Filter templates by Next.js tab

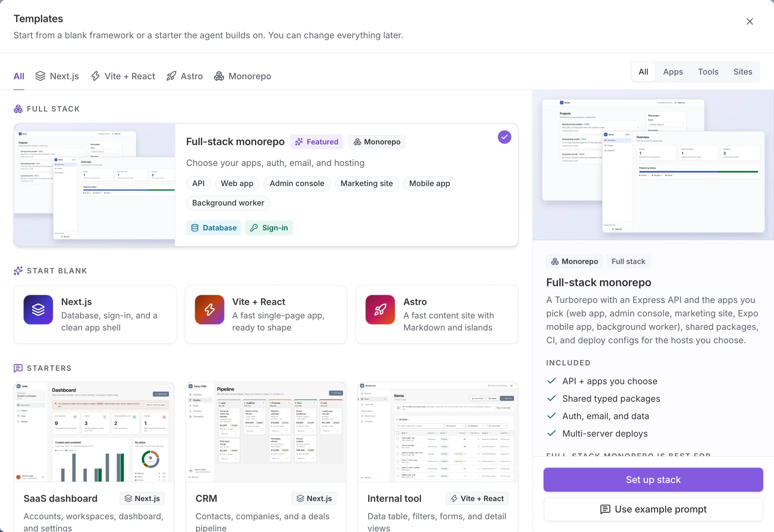point(57,76)
